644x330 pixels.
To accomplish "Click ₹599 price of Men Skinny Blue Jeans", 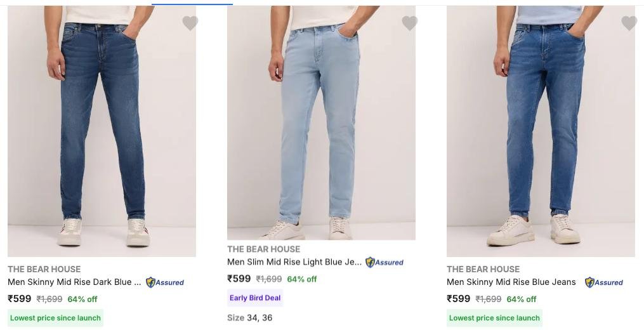I will [x=458, y=299].
